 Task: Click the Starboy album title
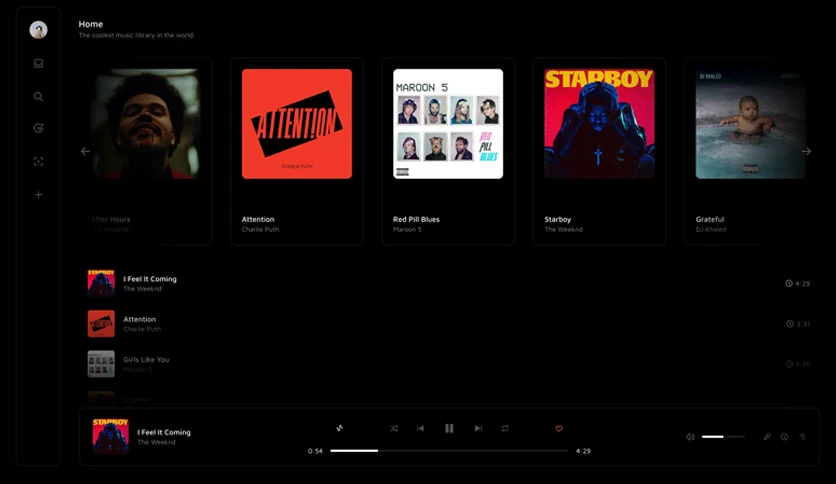(x=558, y=219)
